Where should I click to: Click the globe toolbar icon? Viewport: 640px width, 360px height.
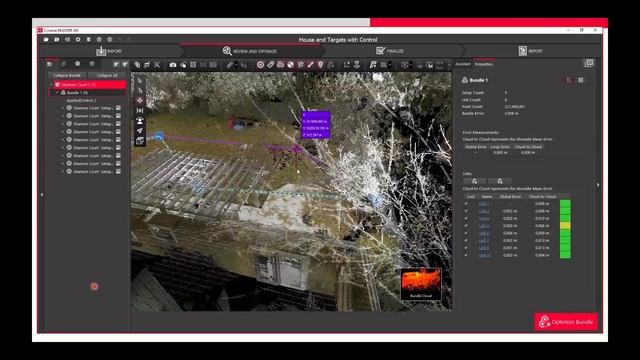click(291, 64)
